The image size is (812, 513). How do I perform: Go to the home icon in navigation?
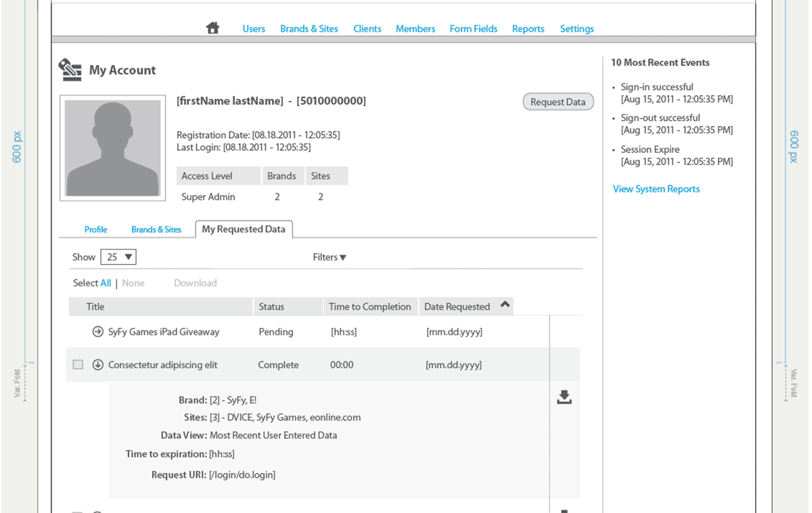tap(212, 28)
